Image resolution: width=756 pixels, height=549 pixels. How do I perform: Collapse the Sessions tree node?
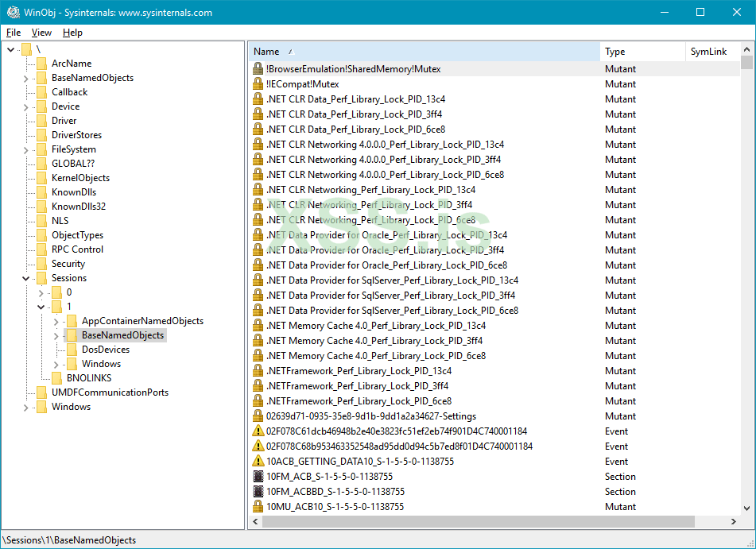pyautogui.click(x=25, y=278)
